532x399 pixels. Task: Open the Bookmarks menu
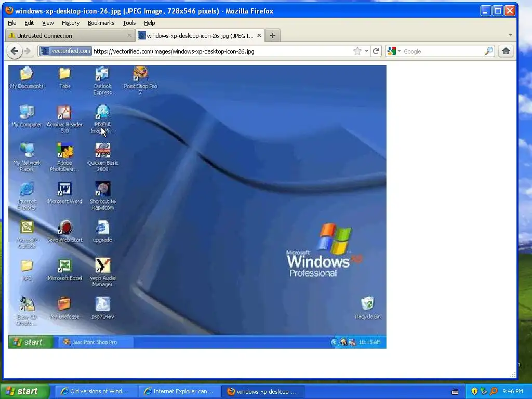101,23
